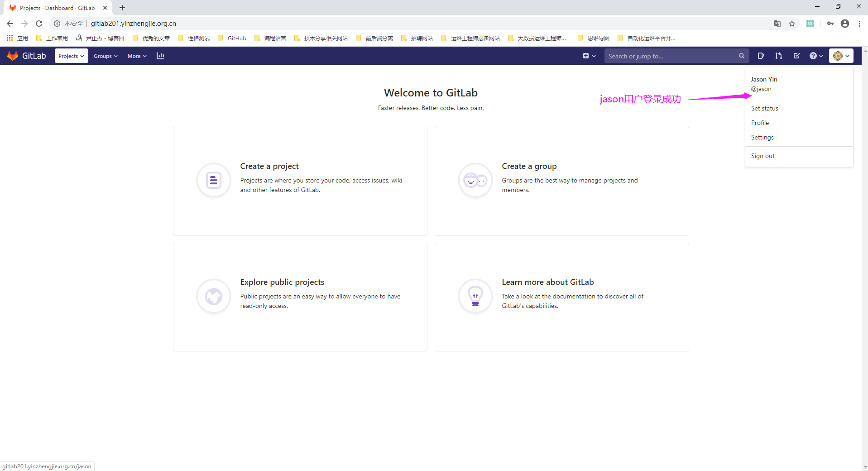Click the page scrollbar down arrow
The width and height of the screenshot is (868, 471).
pos(865,467)
